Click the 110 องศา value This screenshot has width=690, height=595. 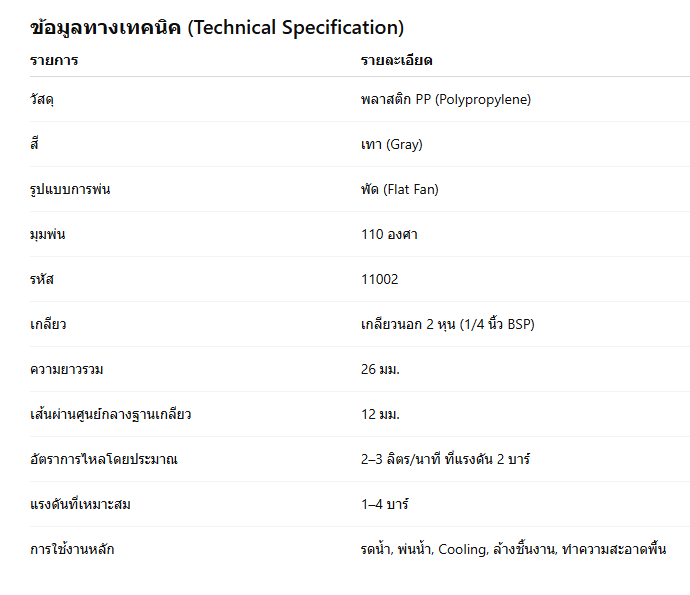pyautogui.click(x=390, y=235)
